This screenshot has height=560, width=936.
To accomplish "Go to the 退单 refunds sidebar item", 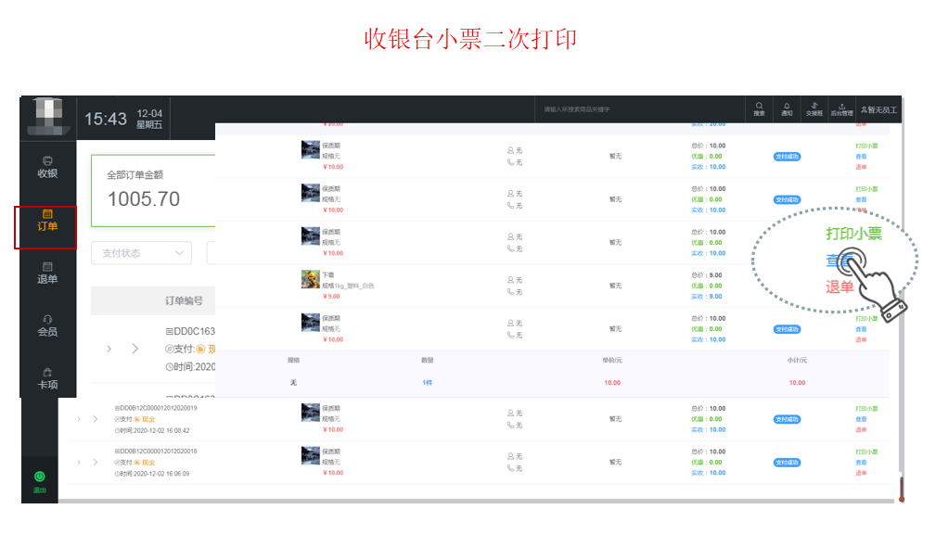I will (x=47, y=274).
